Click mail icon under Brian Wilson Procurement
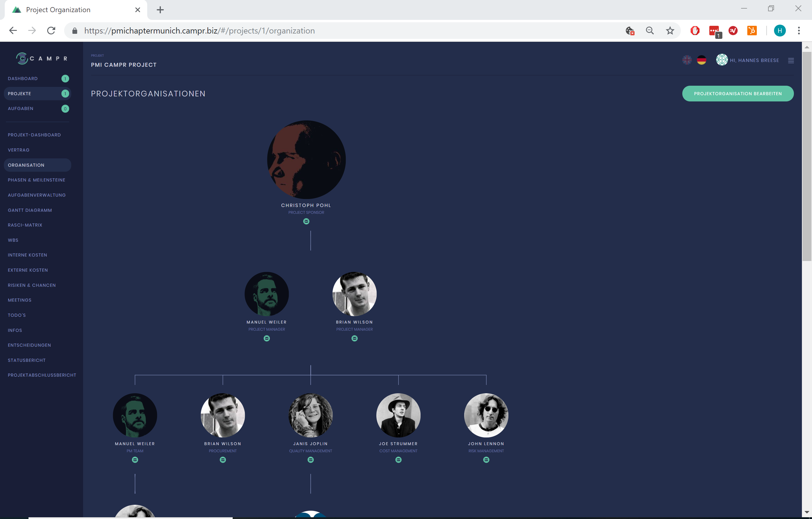 (x=223, y=460)
